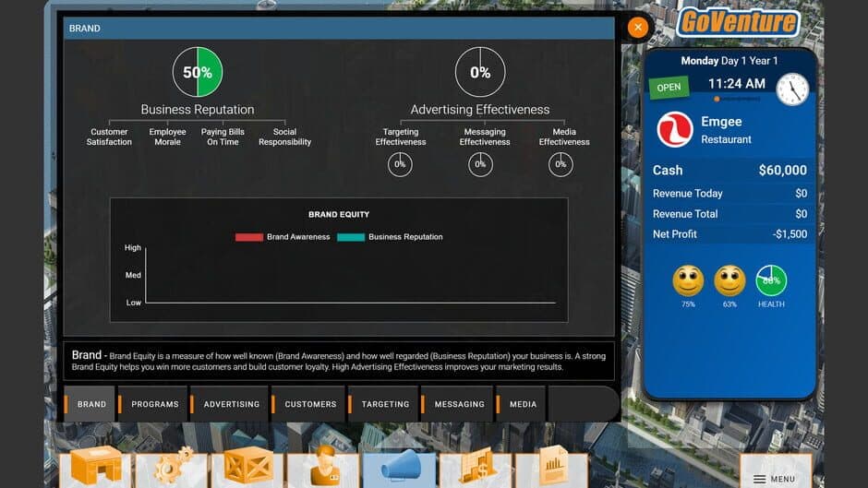This screenshot has width=868, height=488.
Task: Click the Media Effectiveness 0% circle
Action: point(561,164)
